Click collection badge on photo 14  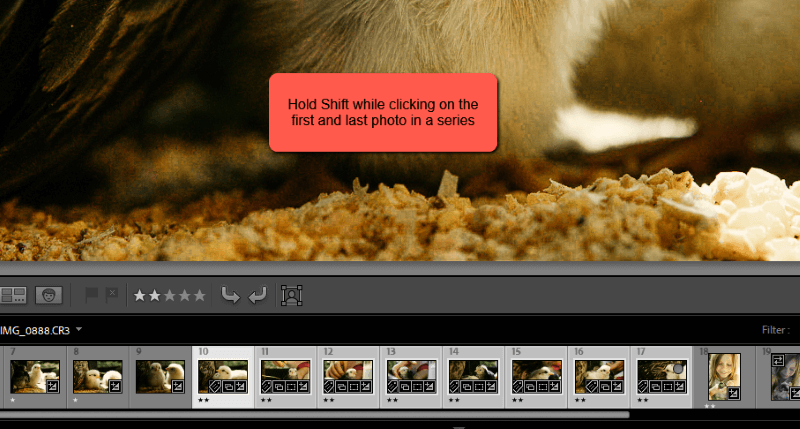467,387
